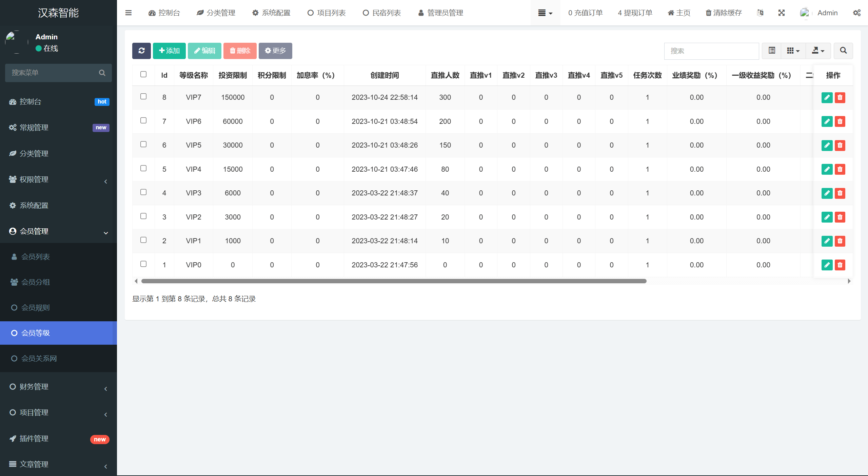Image resolution: width=868 pixels, height=476 pixels.
Task: Check the select-all checkbox in table header
Action: click(143, 74)
